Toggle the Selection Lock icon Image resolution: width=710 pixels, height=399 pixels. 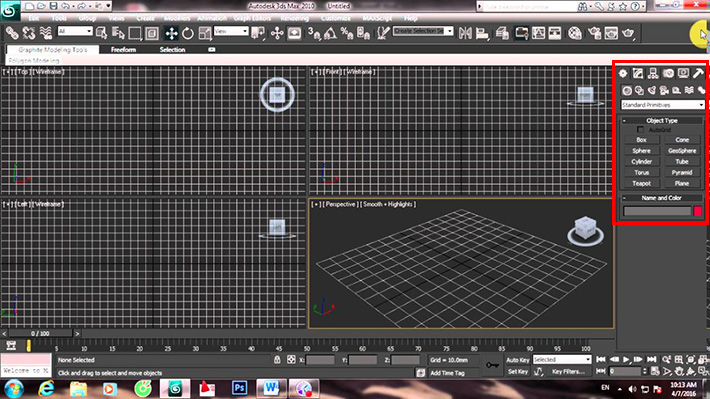tap(277, 360)
